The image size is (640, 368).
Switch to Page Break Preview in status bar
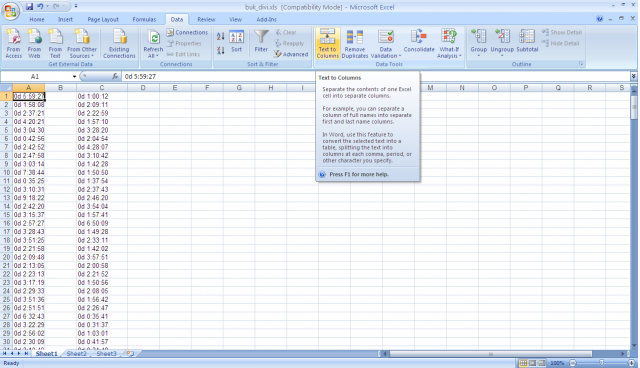pos(542,363)
